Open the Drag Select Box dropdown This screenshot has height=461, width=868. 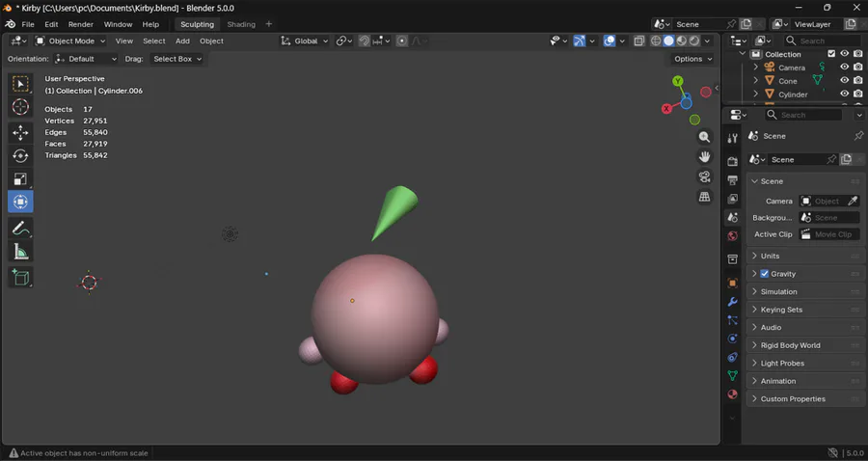pyautogui.click(x=176, y=59)
